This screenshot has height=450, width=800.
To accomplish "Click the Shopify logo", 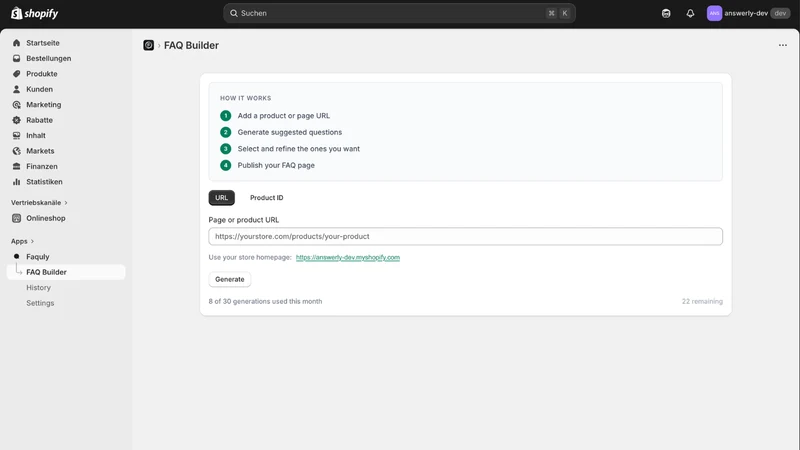I will [x=35, y=13].
